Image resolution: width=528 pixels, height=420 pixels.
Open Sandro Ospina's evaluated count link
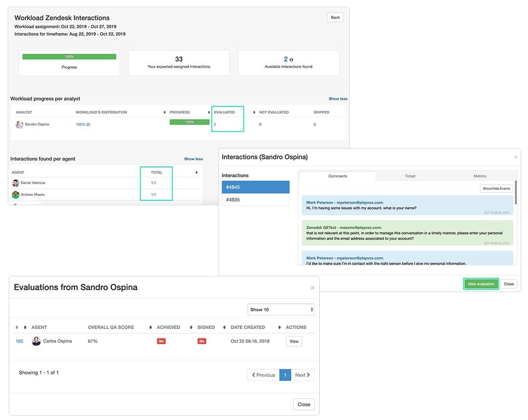(x=215, y=125)
